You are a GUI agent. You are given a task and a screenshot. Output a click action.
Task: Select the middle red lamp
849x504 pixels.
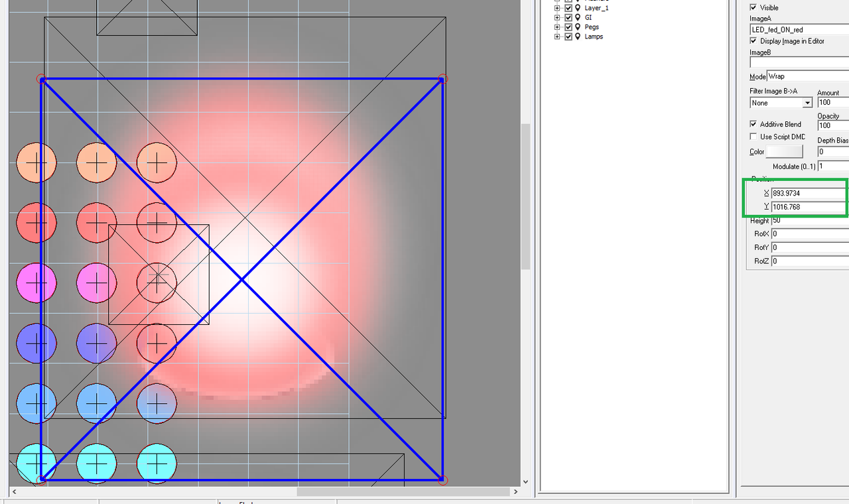coord(97,223)
